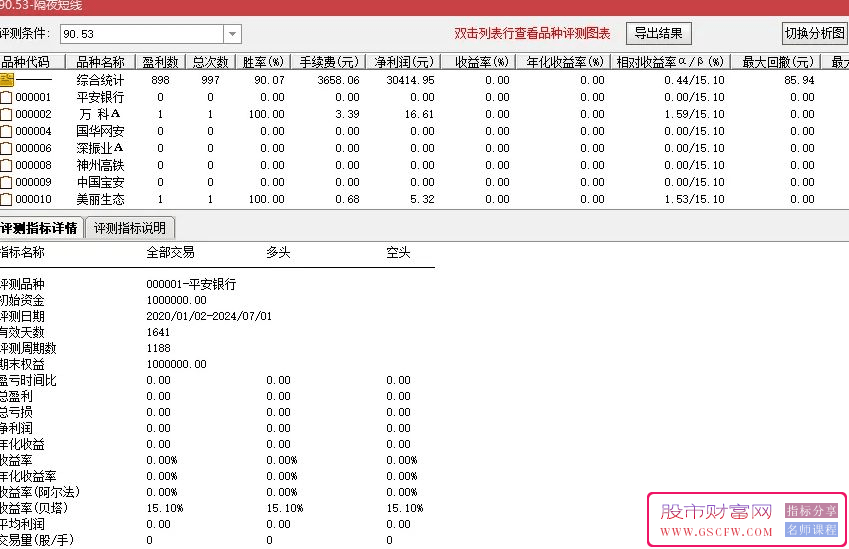Image resolution: width=849 pixels, height=549 pixels.
Task: Click the 综合统计 summary row icon
Action: [x=6, y=80]
